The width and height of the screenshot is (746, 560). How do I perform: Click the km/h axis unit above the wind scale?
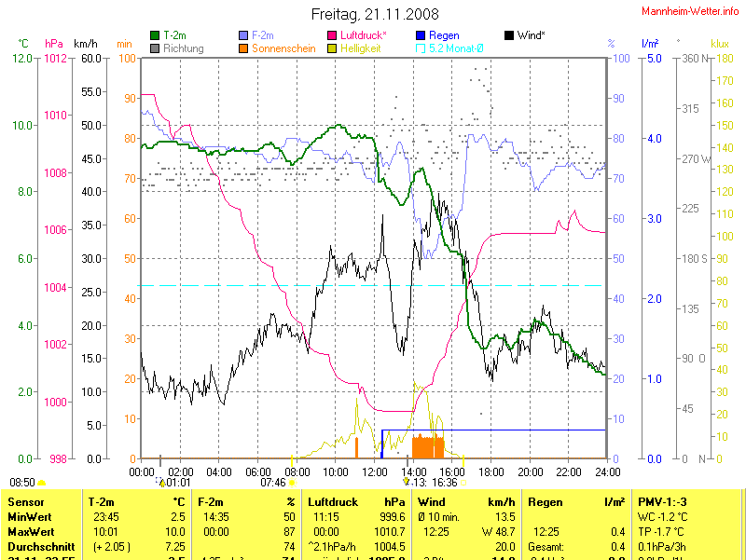[x=86, y=44]
